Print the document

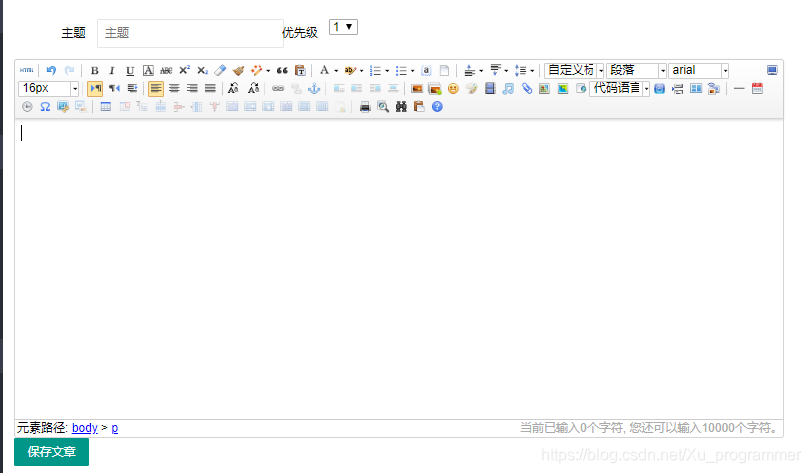point(365,106)
